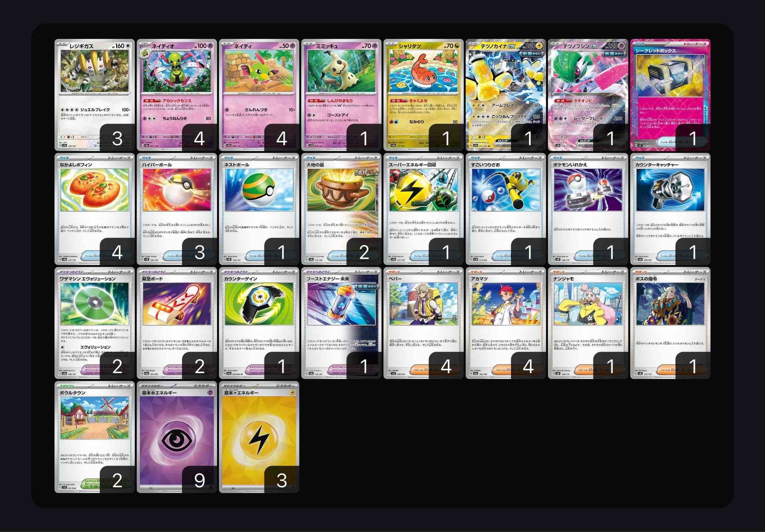
Task: Select the シャリタツ card
Action: (423, 95)
